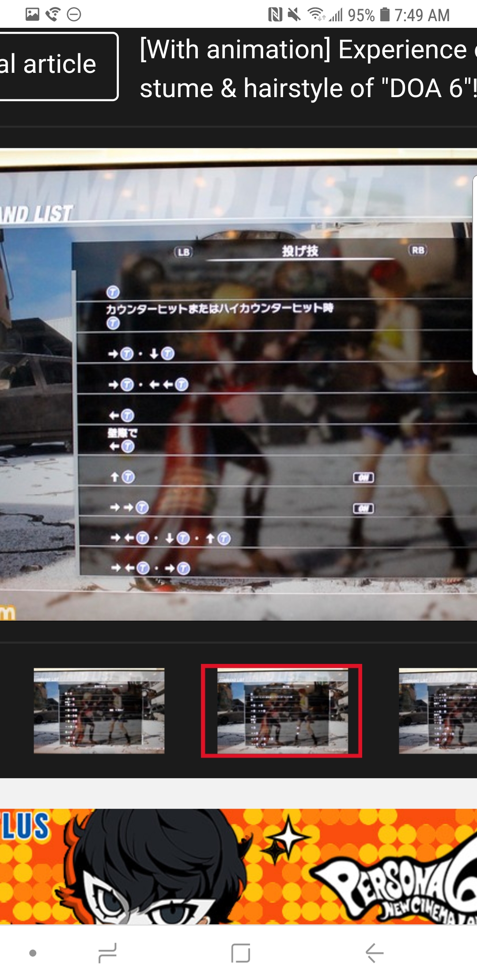
Task: Select the red-outlined current gallery thumbnail
Action: pyautogui.click(x=282, y=711)
